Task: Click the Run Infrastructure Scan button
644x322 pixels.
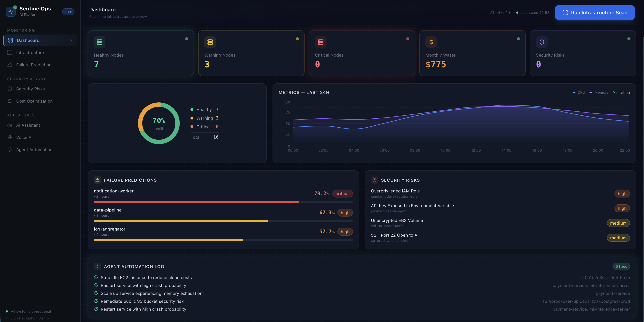Action: click(595, 13)
